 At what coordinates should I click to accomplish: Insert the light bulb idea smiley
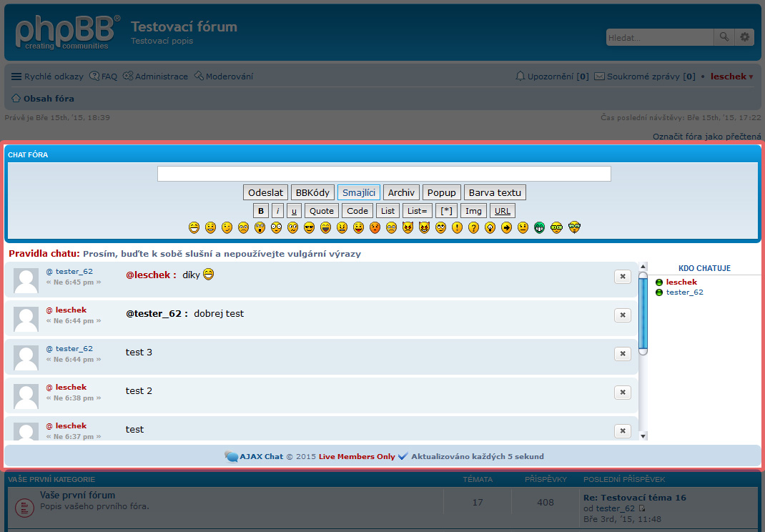[x=490, y=227]
